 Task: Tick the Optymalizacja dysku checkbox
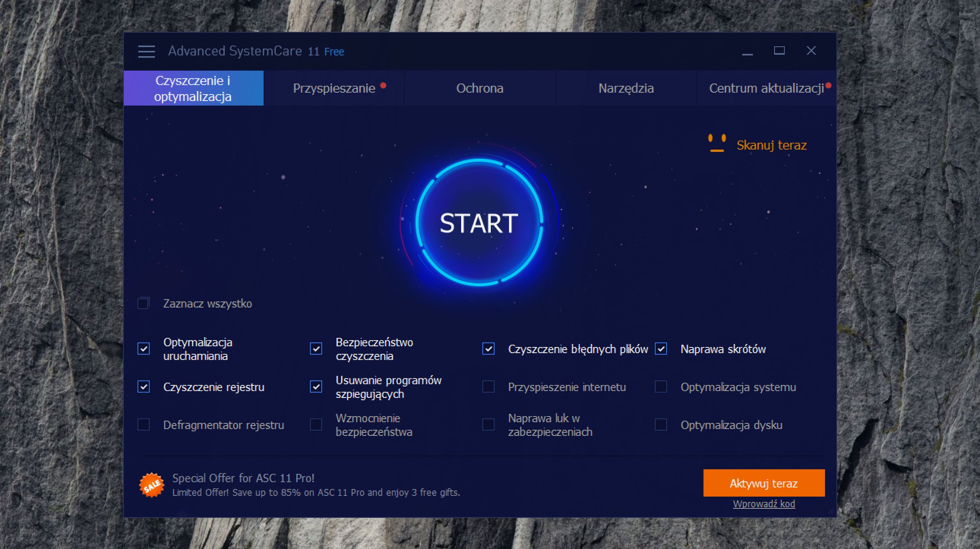661,425
